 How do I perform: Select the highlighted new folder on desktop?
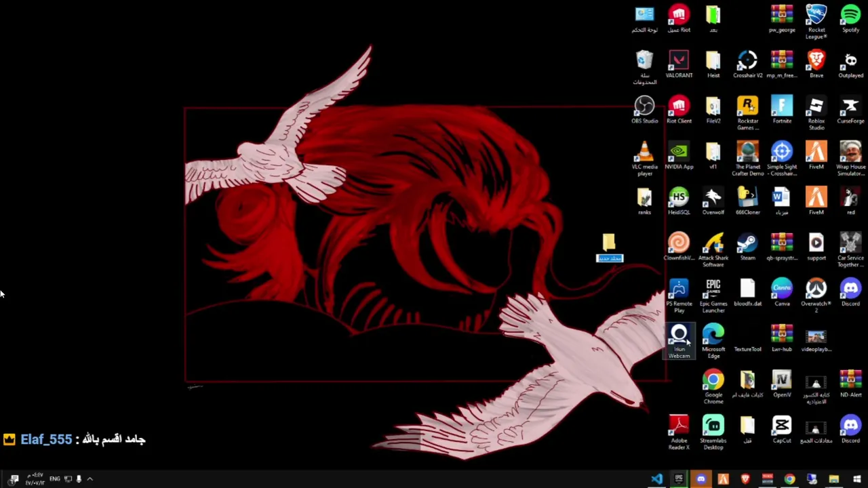pos(609,248)
